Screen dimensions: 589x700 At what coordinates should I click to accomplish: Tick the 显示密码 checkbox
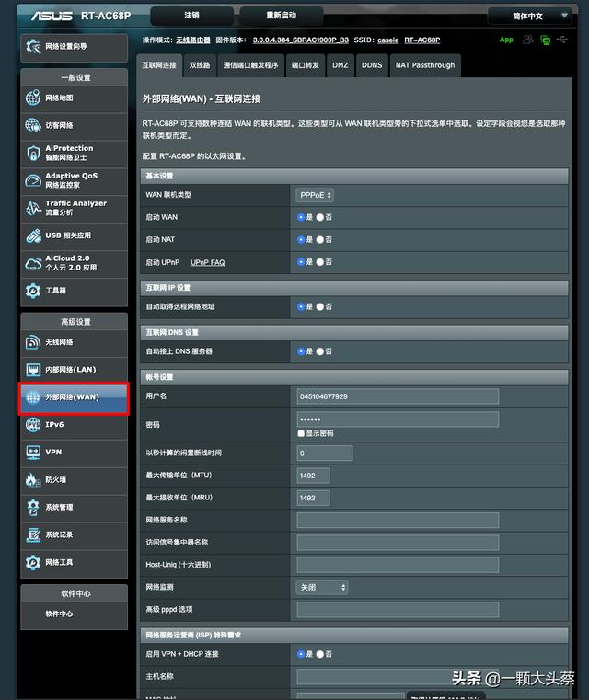(301, 433)
